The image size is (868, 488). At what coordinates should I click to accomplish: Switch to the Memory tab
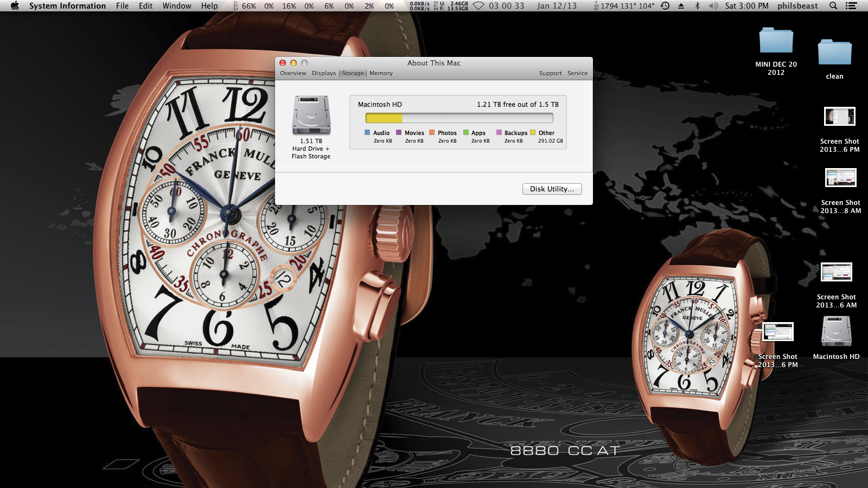pyautogui.click(x=381, y=73)
